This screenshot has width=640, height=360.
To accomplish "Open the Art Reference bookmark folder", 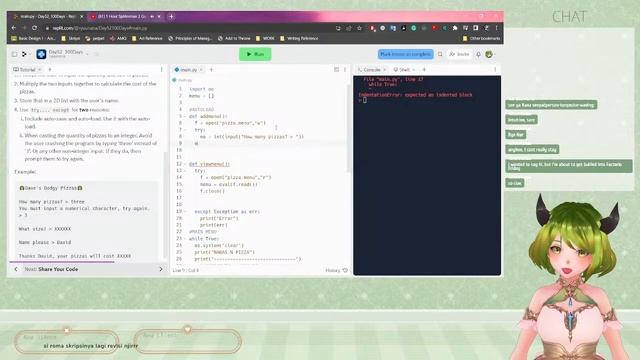I will click(147, 38).
